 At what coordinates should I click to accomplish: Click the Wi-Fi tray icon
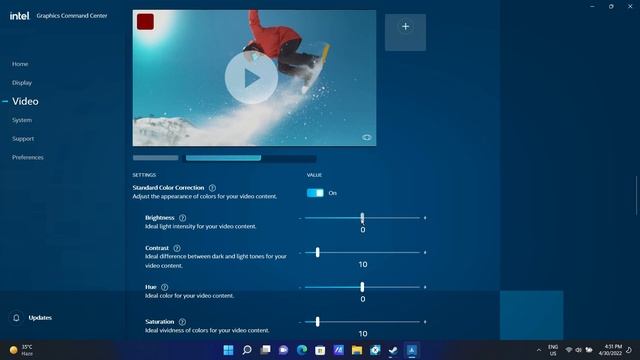point(569,350)
